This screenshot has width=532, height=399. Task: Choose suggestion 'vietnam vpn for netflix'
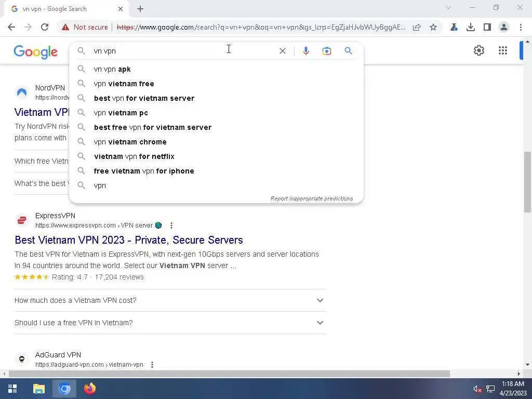[x=216, y=156]
